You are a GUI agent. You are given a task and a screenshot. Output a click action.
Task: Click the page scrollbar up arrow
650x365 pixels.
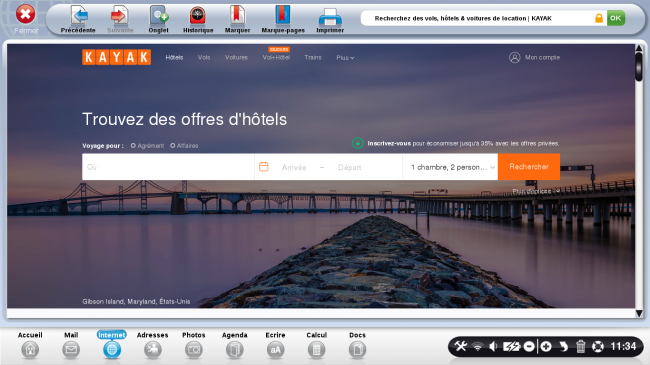click(639, 49)
